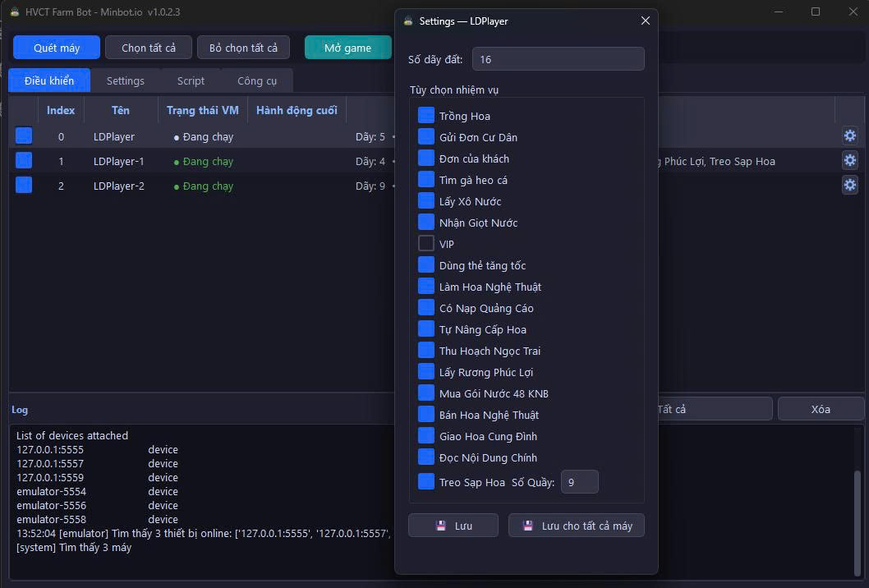Toggle the Giao Hoa Cung Đình checkbox
The width and height of the screenshot is (869, 588).
coord(425,435)
